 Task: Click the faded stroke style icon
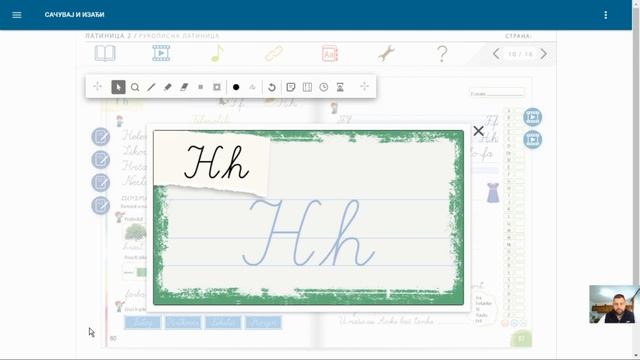(x=252, y=87)
